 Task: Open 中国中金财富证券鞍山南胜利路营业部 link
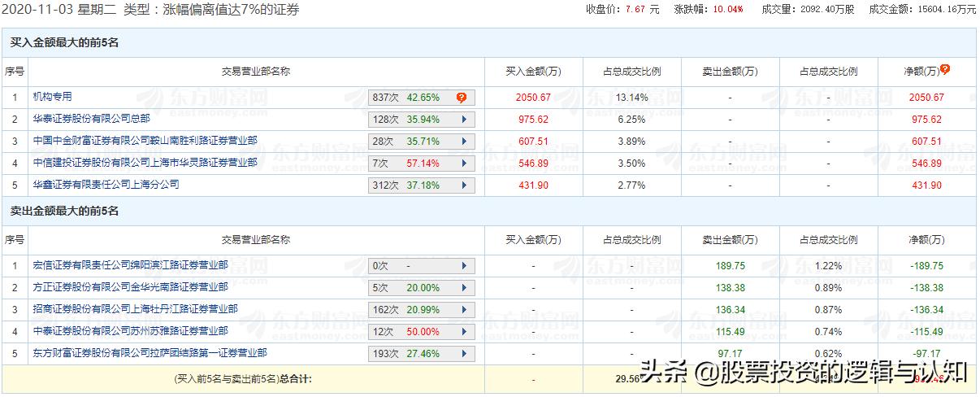pos(145,141)
